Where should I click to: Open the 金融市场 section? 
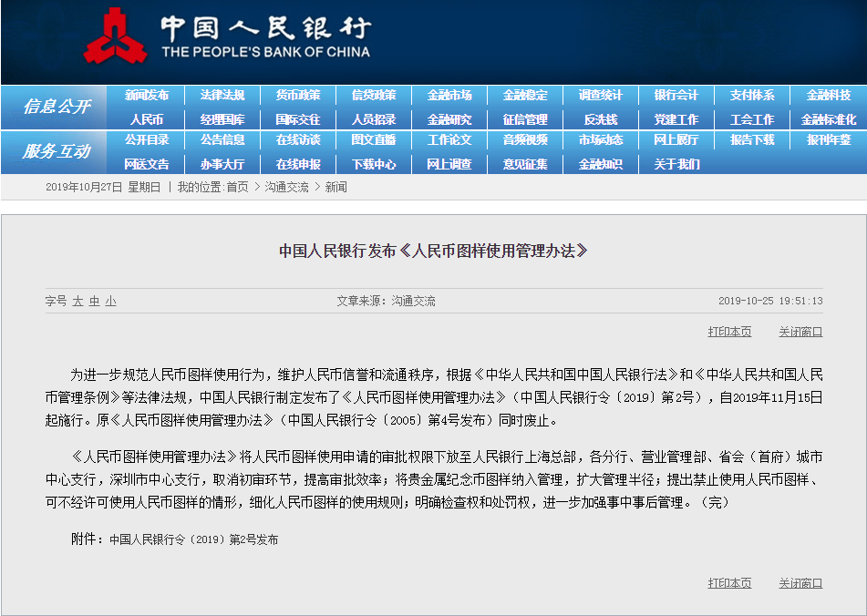click(449, 95)
